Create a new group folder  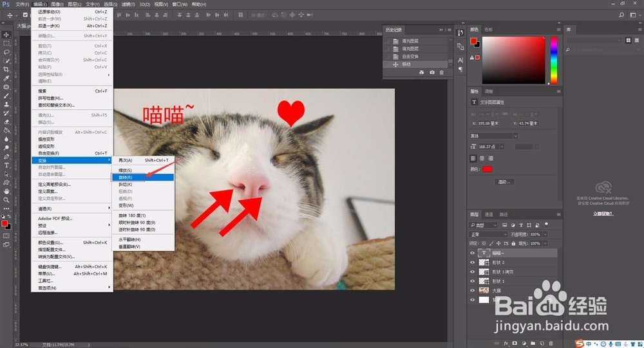click(533, 343)
